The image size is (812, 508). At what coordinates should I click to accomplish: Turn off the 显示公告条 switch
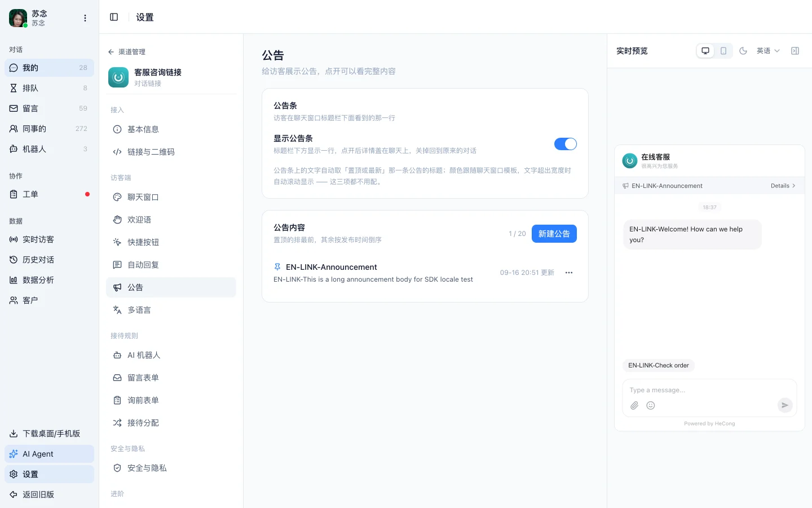tap(566, 144)
